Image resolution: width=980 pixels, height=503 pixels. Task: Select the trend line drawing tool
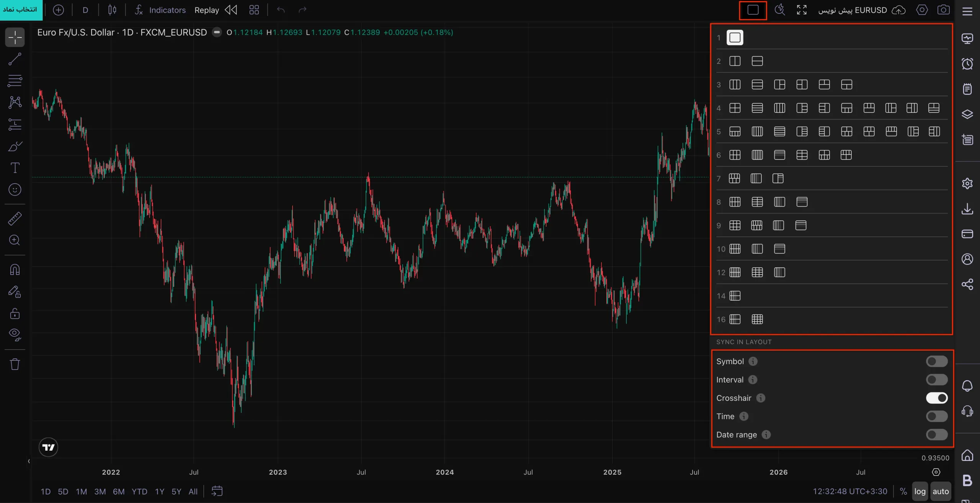coord(15,59)
